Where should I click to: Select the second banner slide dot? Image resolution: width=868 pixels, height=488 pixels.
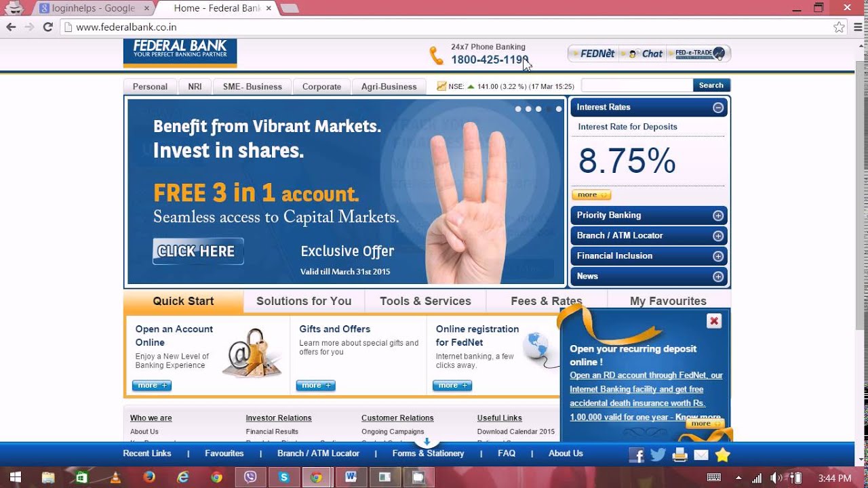point(528,108)
